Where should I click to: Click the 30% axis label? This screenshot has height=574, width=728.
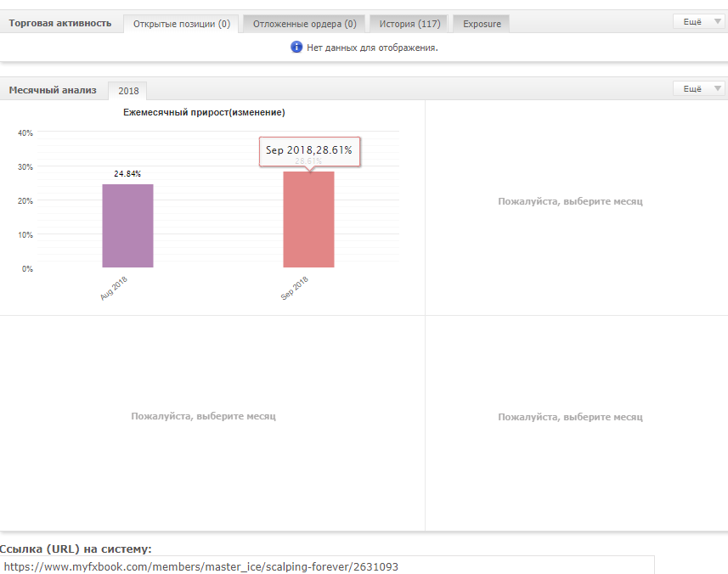[x=25, y=167]
